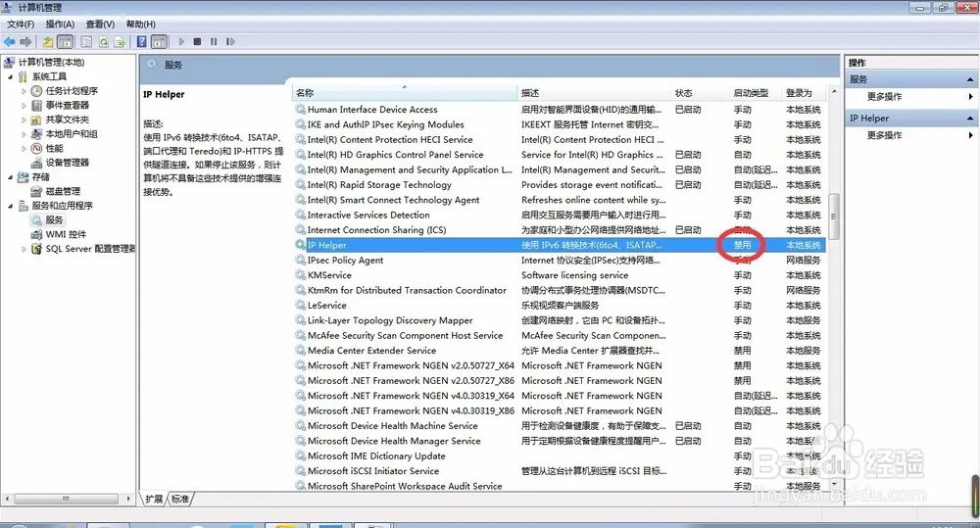
Task: Click the Restart service icon
Action: click(230, 42)
